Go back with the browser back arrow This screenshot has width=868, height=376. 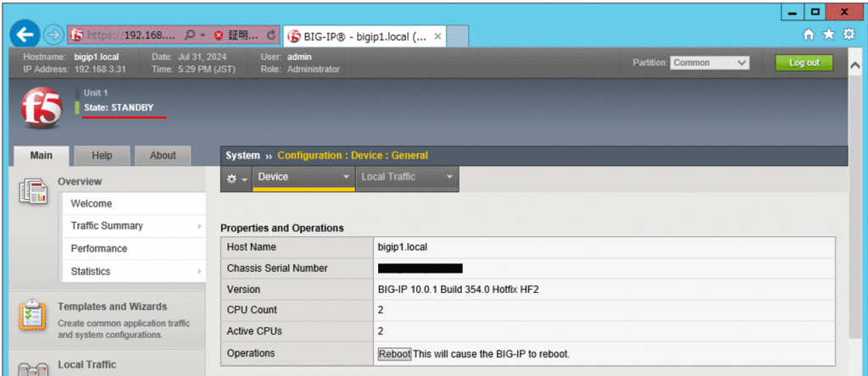click(x=25, y=35)
